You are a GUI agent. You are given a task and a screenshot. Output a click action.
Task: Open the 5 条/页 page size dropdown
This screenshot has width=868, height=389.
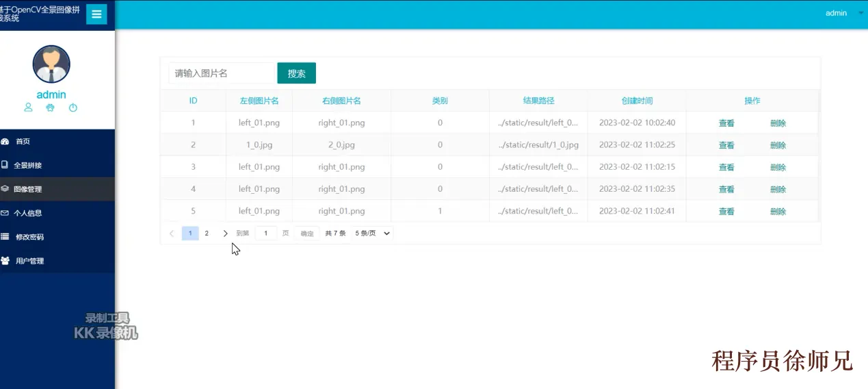372,234
